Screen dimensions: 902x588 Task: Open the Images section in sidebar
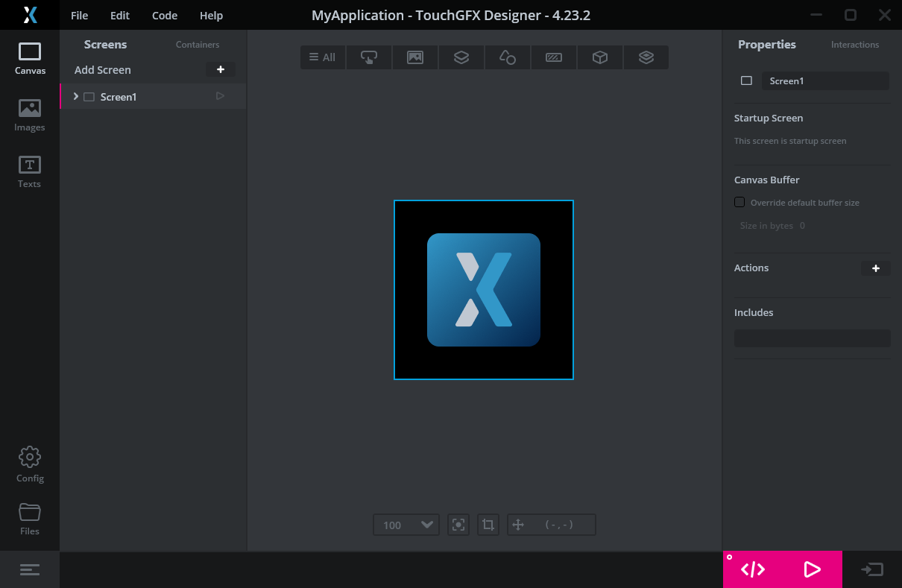(x=30, y=116)
